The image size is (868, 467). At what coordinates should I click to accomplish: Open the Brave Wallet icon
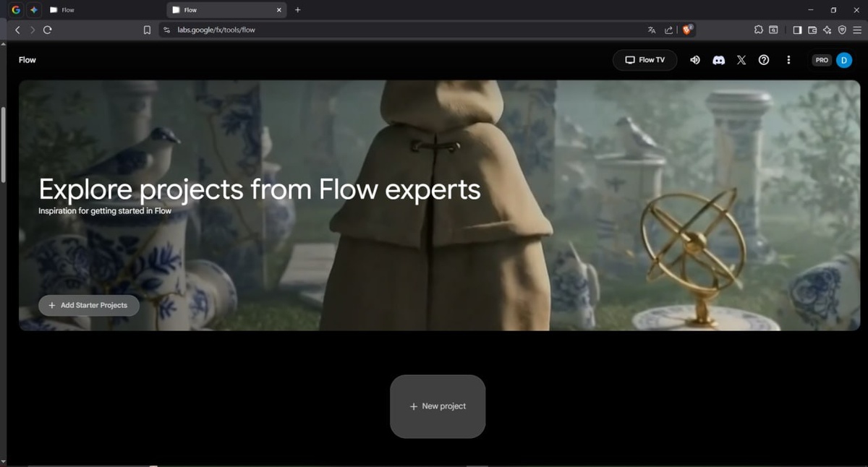[x=812, y=30]
